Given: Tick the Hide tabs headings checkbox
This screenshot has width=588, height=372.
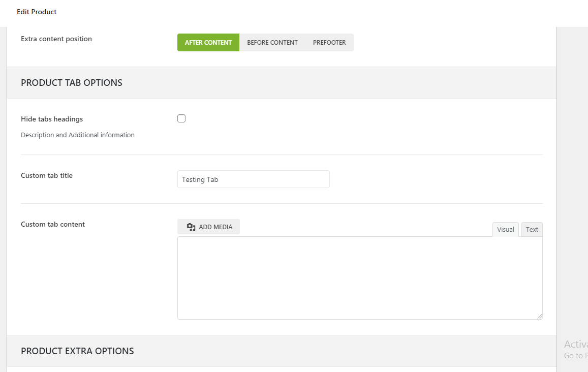Looking at the screenshot, I should pyautogui.click(x=181, y=119).
